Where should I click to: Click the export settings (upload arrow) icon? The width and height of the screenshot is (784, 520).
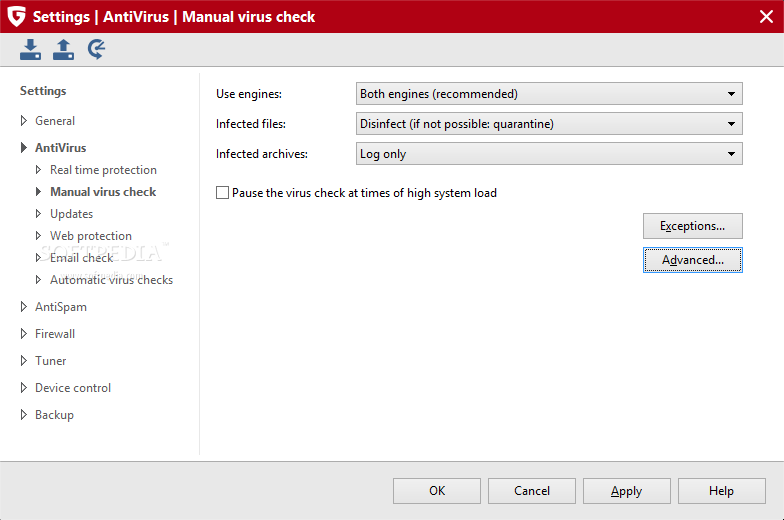coord(63,49)
